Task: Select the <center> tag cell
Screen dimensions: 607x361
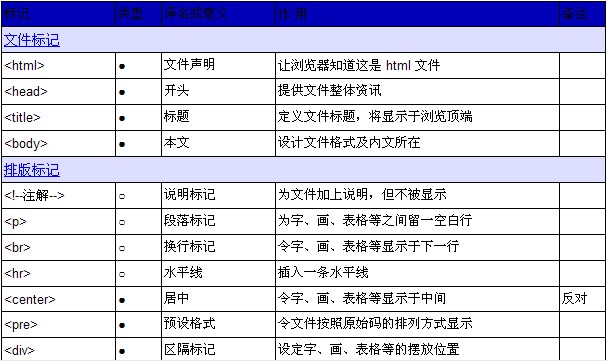Action: 58,299
